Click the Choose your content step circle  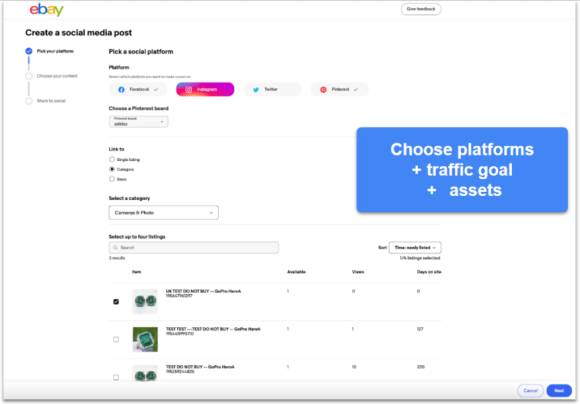pyautogui.click(x=29, y=76)
